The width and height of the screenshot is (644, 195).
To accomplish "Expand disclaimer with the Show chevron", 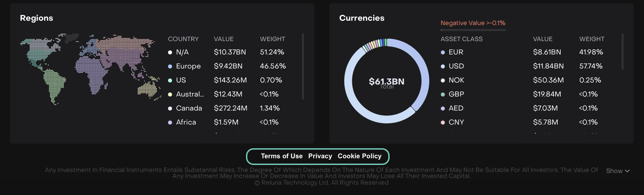I will click(x=618, y=171).
